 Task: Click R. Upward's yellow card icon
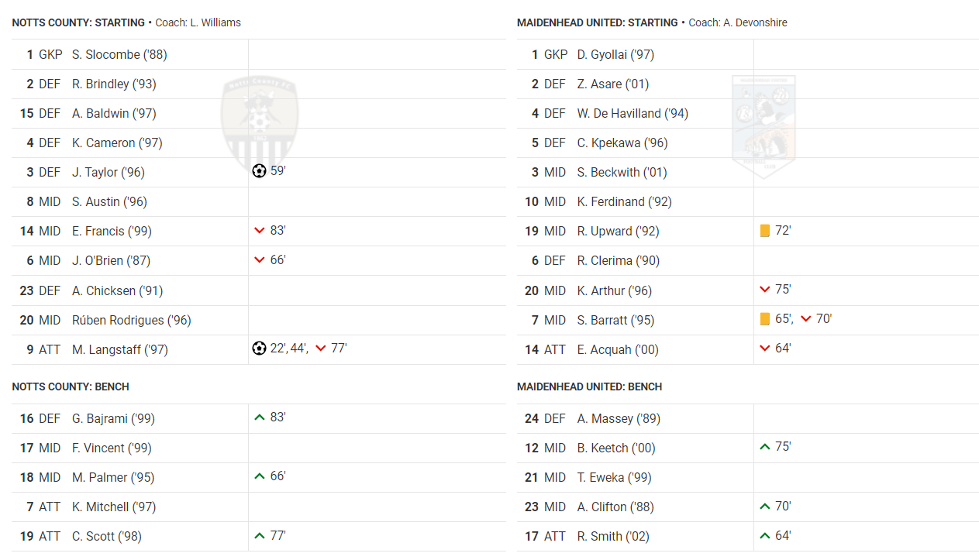tap(765, 231)
